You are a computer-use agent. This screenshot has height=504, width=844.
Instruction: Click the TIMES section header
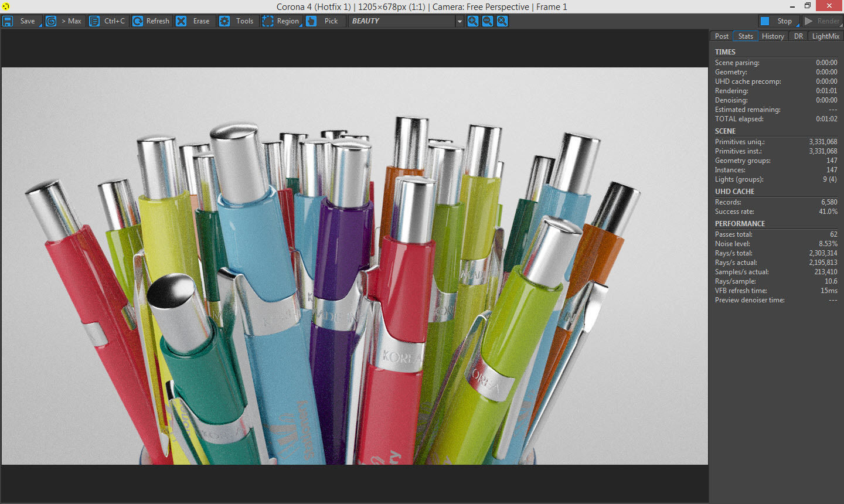pos(725,52)
